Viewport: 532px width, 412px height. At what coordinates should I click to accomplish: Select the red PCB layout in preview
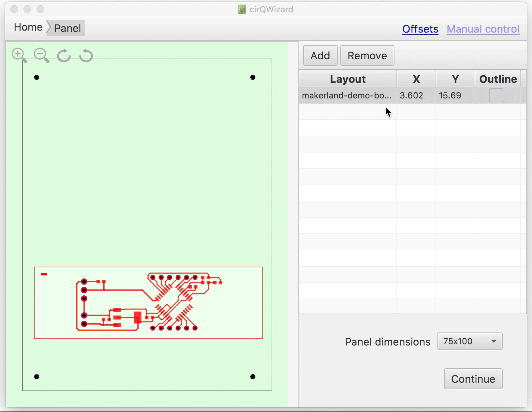(x=148, y=303)
